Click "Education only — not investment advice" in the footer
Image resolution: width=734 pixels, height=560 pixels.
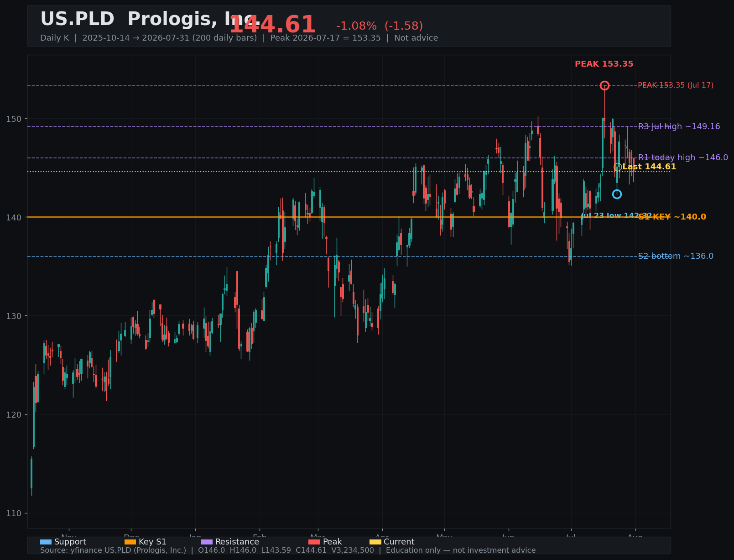tap(461, 550)
